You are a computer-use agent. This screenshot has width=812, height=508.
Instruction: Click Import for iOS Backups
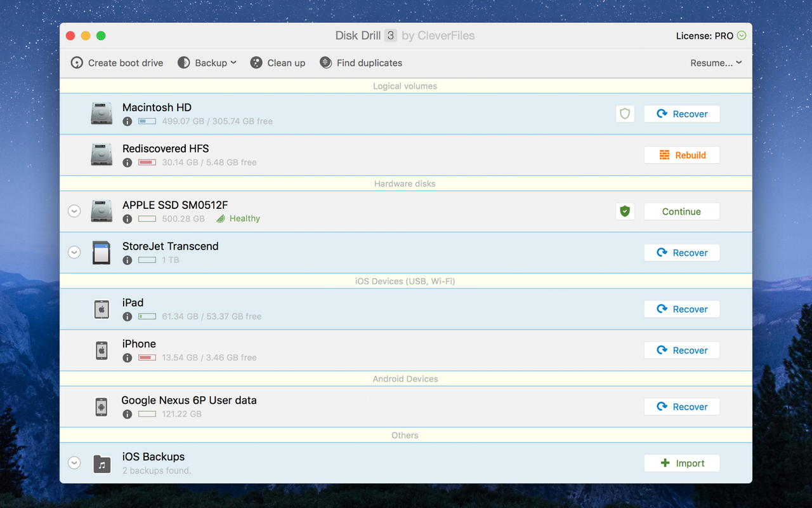point(682,464)
